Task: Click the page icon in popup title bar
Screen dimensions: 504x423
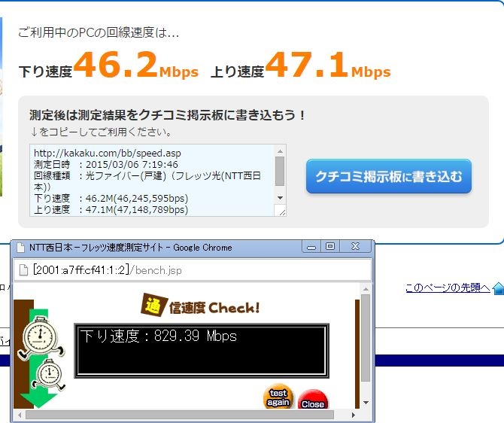Action: click(x=20, y=248)
